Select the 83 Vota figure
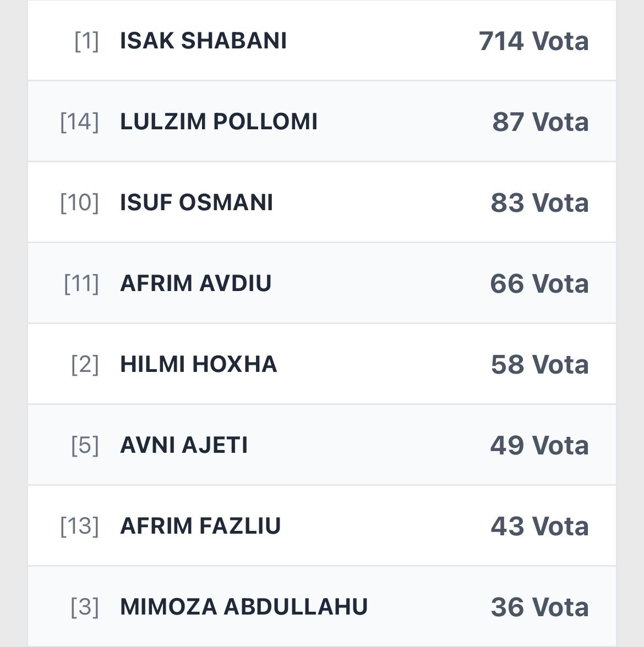 (539, 203)
